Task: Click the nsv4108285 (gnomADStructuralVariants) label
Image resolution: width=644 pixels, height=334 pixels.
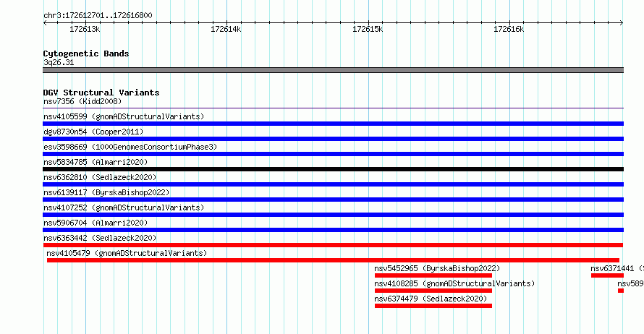Action: (454, 283)
